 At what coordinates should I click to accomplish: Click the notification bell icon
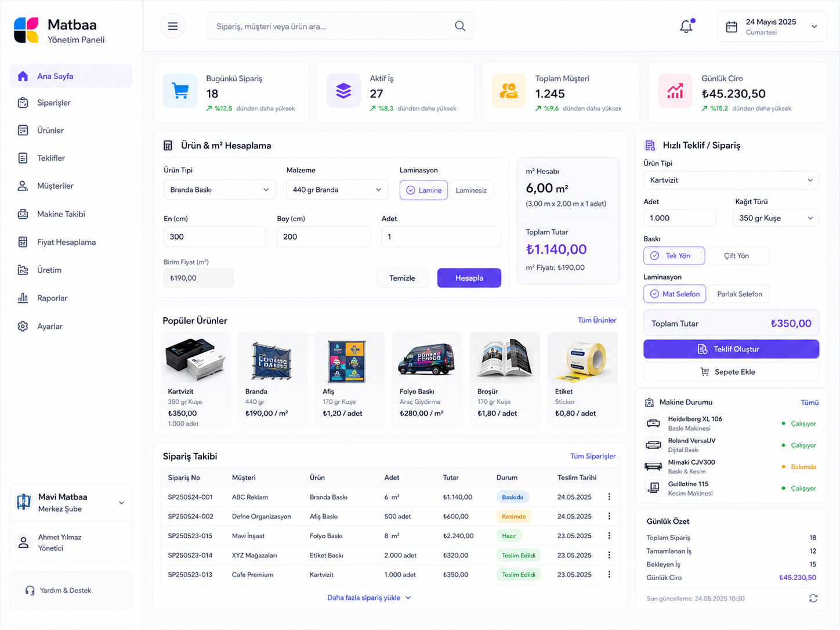pyautogui.click(x=686, y=26)
